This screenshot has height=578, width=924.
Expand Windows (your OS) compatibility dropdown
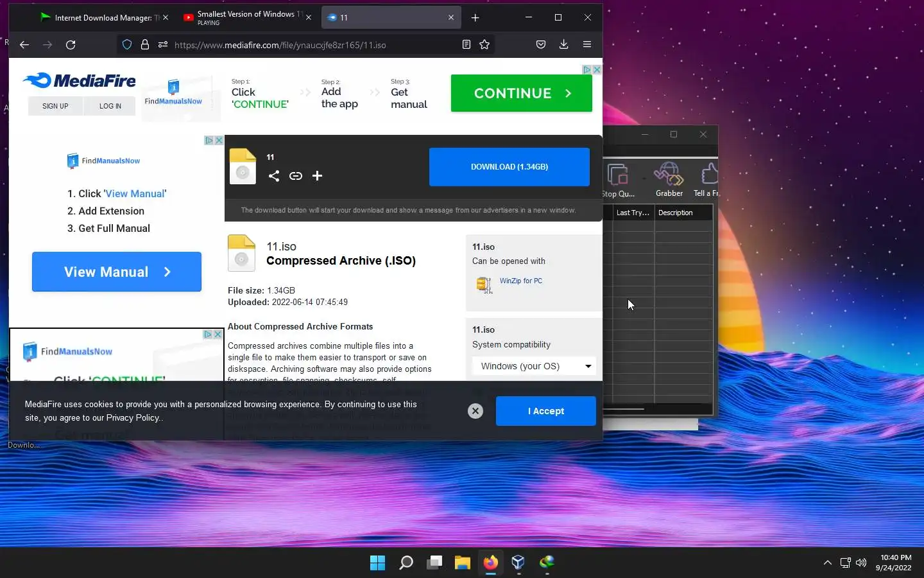(534, 366)
